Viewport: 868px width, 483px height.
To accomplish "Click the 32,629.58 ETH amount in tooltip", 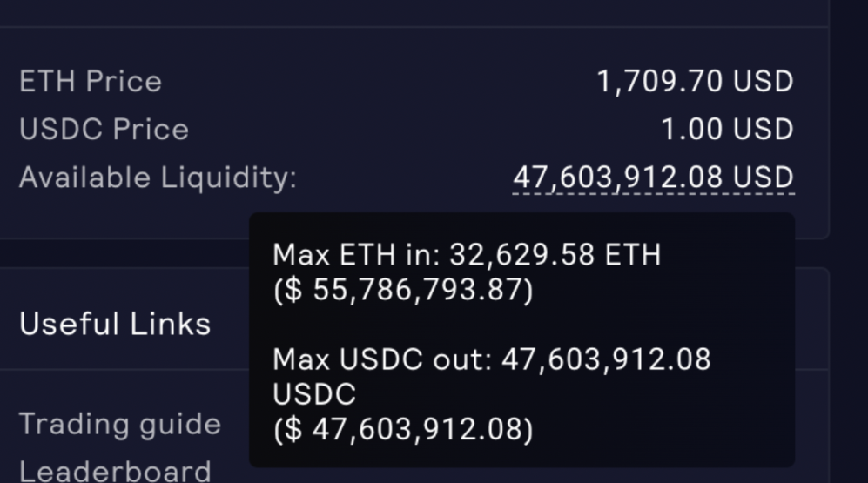I will click(x=555, y=255).
